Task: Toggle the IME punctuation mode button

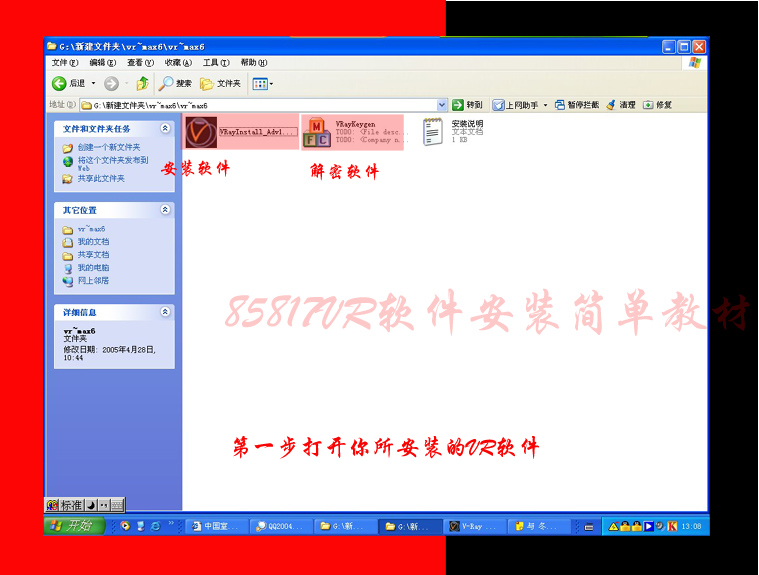Action: [x=104, y=505]
